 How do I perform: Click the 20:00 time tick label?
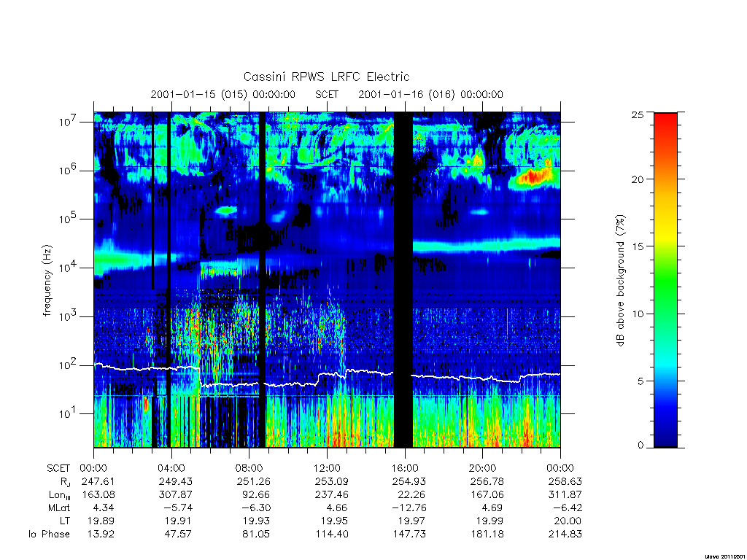coord(483,468)
